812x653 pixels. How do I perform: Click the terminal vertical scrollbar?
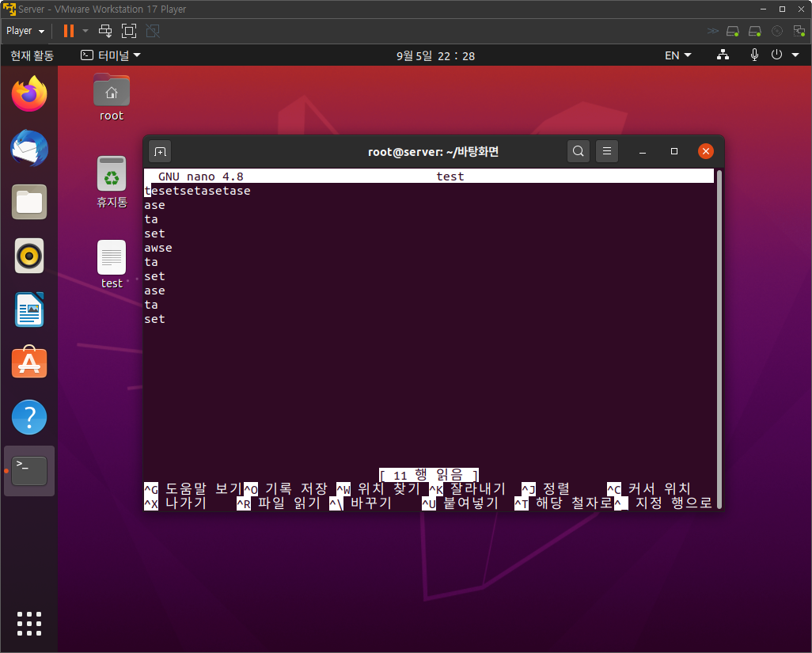pyautogui.click(x=719, y=339)
